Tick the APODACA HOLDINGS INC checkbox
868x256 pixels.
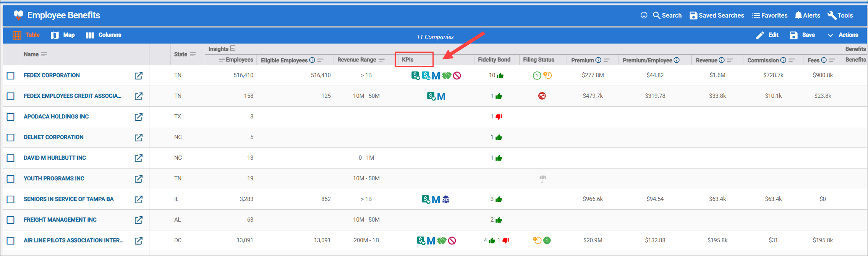coord(11,117)
